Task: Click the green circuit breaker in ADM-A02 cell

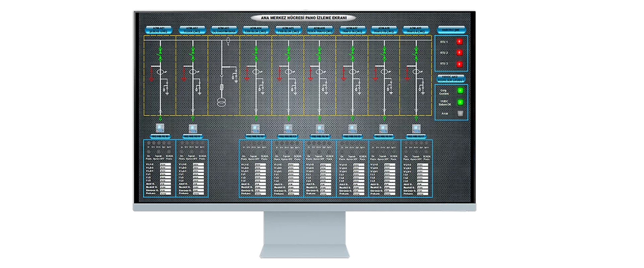Action: [x=193, y=54]
